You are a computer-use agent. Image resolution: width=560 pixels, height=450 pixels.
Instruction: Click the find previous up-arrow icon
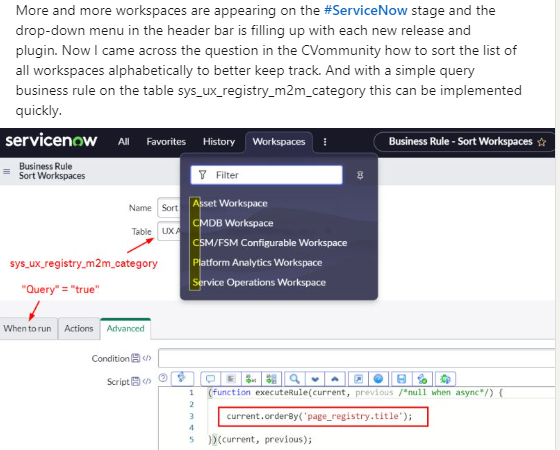coord(335,379)
